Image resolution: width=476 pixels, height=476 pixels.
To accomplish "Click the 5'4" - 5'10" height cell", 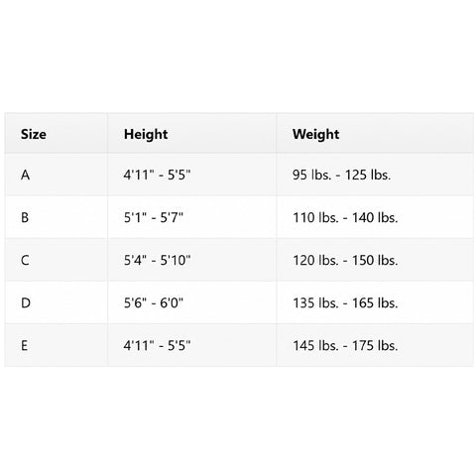I will (x=192, y=260).
